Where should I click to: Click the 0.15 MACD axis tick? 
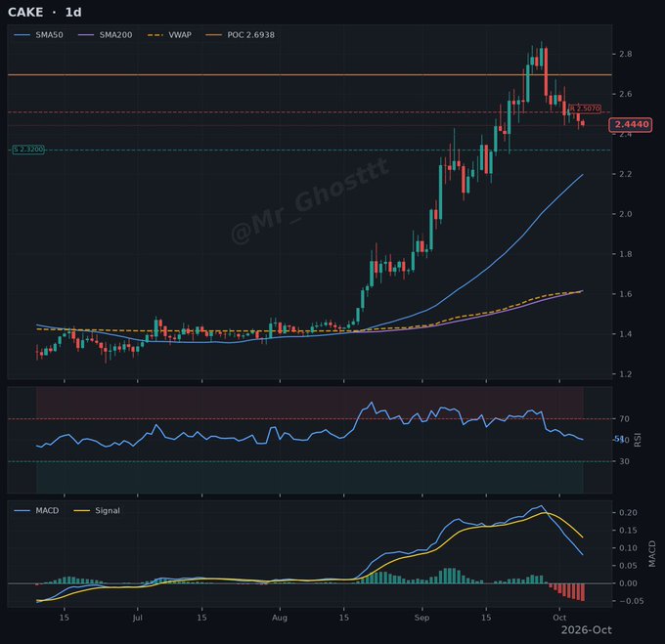pyautogui.click(x=628, y=531)
